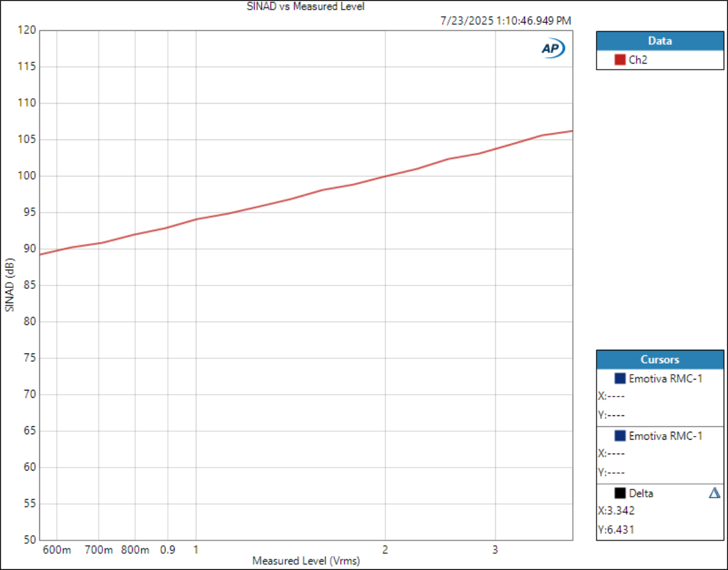
Task: Click the Data panel header
Action: click(x=660, y=41)
